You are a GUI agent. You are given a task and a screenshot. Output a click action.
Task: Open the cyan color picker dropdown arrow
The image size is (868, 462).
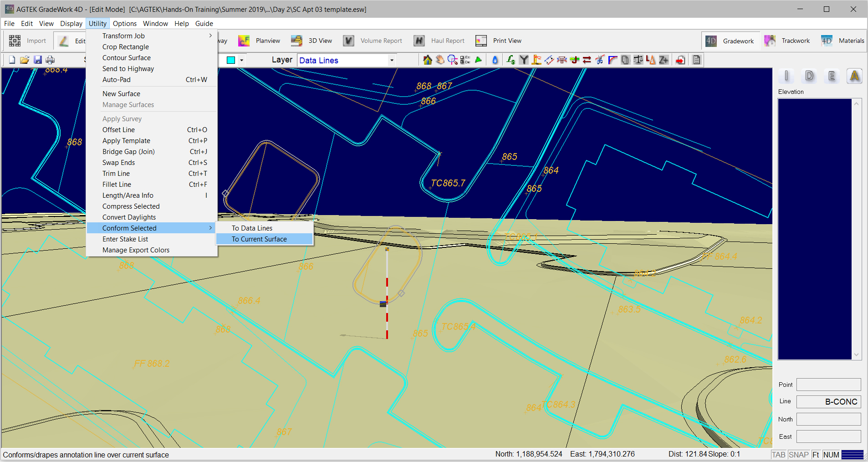click(241, 60)
